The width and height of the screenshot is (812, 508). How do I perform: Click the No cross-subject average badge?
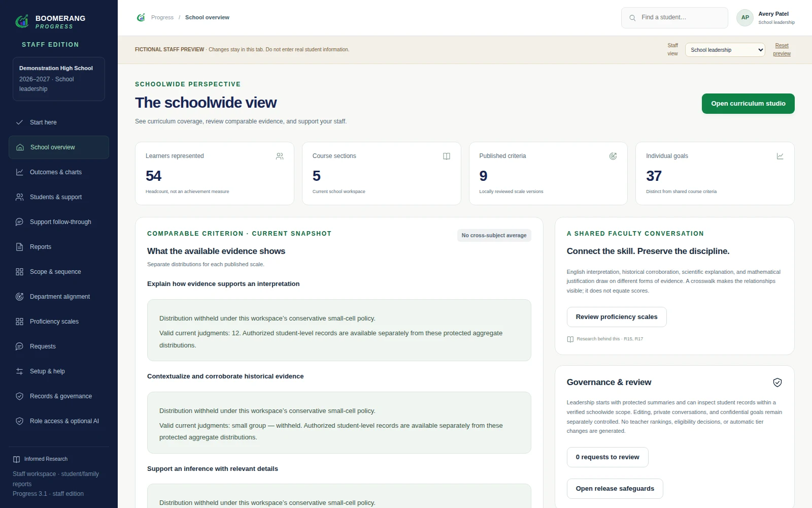click(494, 236)
